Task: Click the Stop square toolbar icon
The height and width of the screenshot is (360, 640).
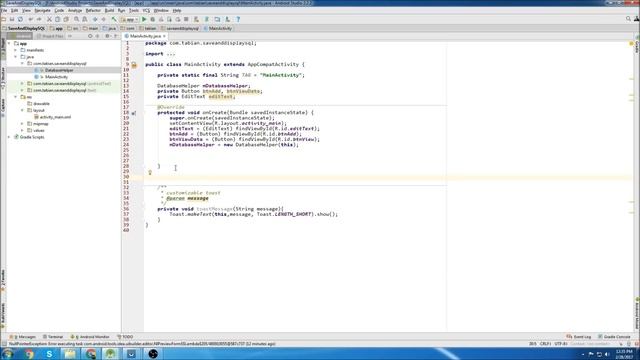Action: (186, 19)
